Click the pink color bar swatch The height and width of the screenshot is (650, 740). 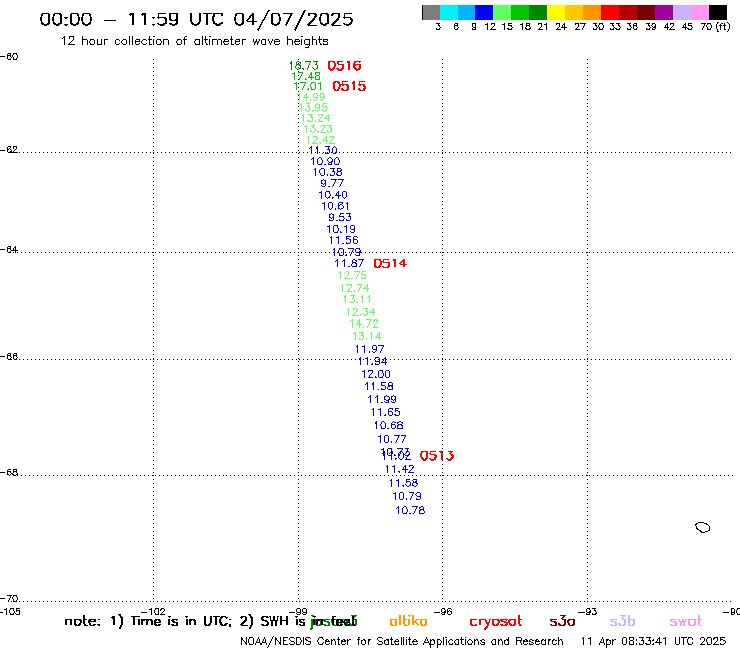(x=699, y=12)
